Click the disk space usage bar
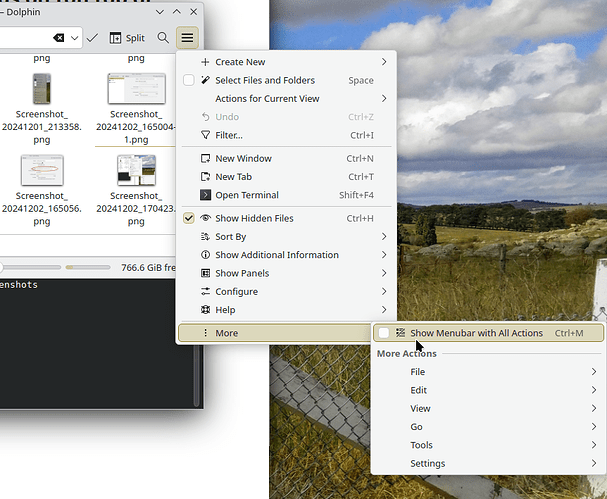This screenshot has width=607, height=499. tap(88, 267)
